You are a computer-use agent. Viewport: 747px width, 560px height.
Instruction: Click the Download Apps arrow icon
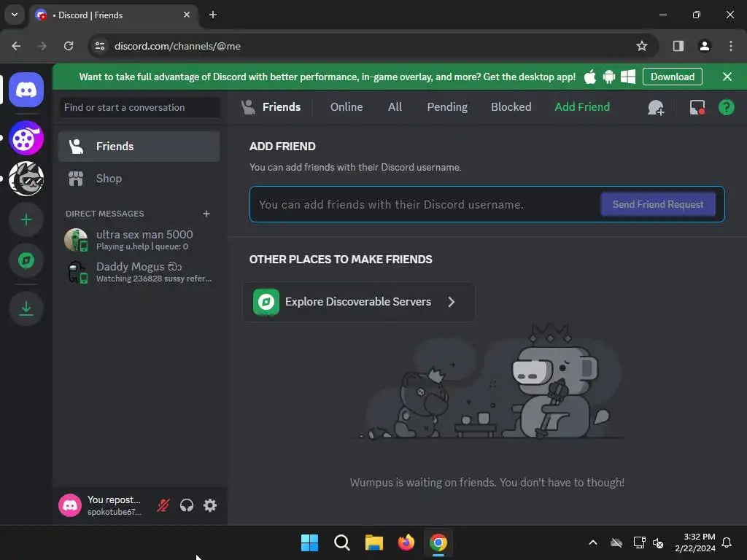click(x=26, y=308)
